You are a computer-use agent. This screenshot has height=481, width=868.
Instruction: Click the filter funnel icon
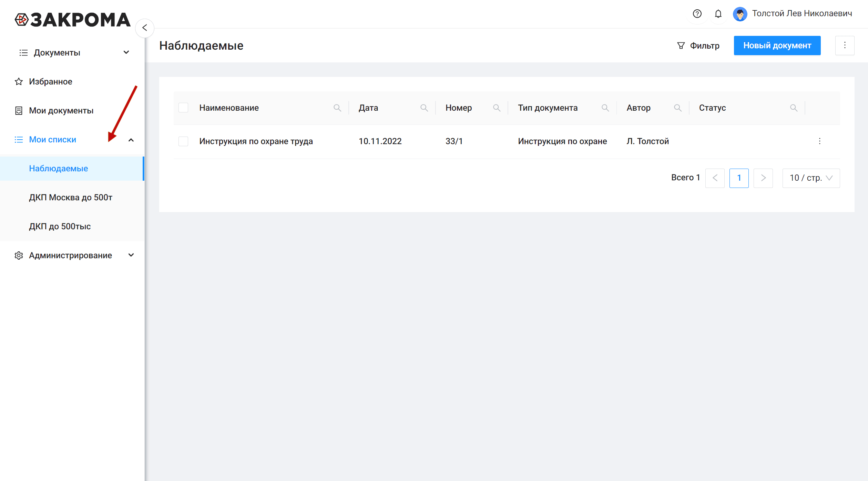pyautogui.click(x=681, y=46)
